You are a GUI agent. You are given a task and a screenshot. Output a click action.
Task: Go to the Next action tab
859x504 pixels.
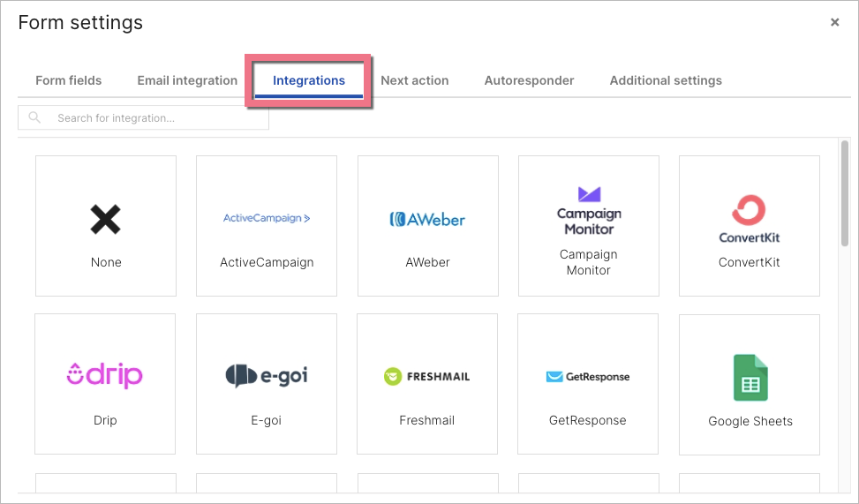[415, 80]
